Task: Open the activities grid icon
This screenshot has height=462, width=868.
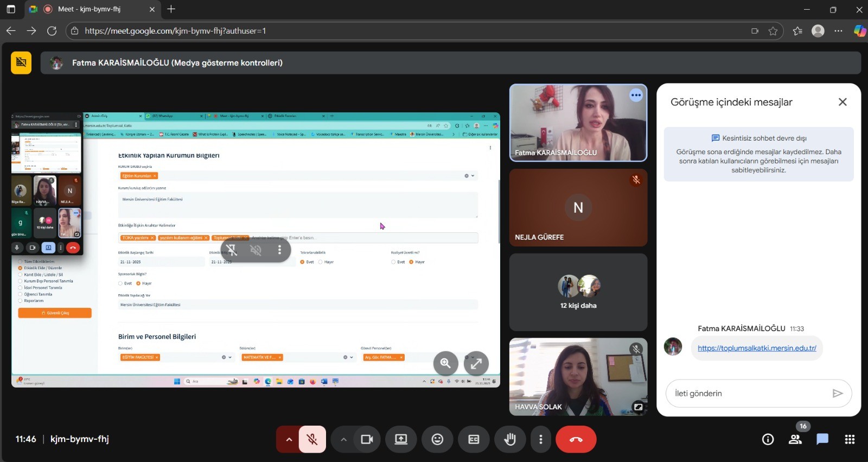Action: pos(850,439)
